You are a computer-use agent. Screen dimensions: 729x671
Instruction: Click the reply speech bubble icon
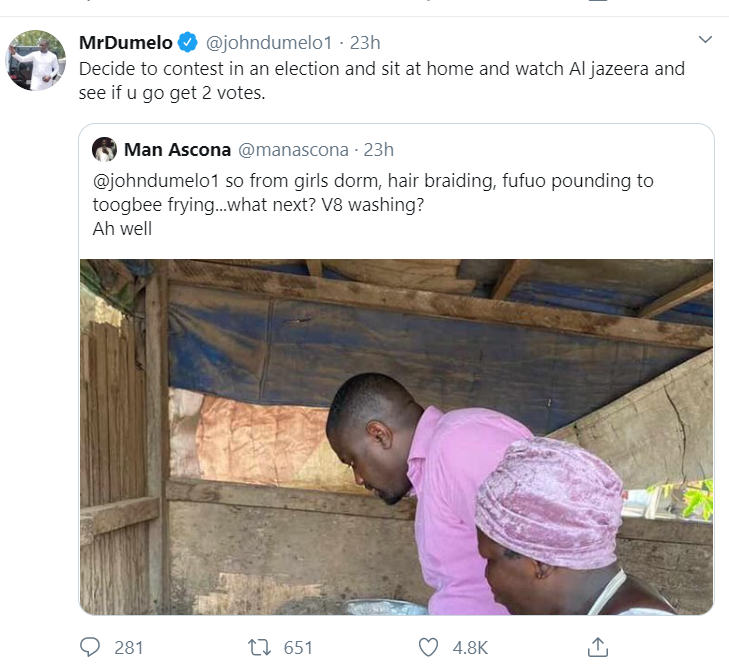pyautogui.click(x=90, y=647)
